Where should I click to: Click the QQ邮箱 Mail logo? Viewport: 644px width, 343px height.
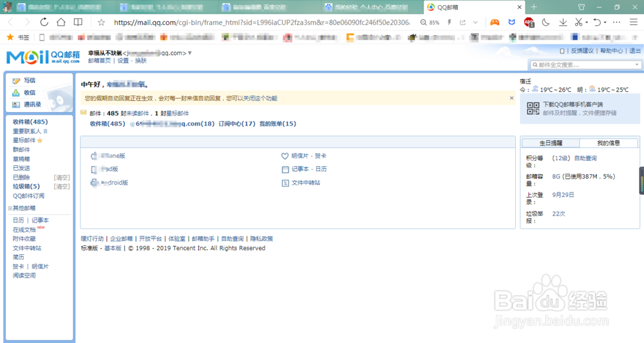[x=43, y=57]
